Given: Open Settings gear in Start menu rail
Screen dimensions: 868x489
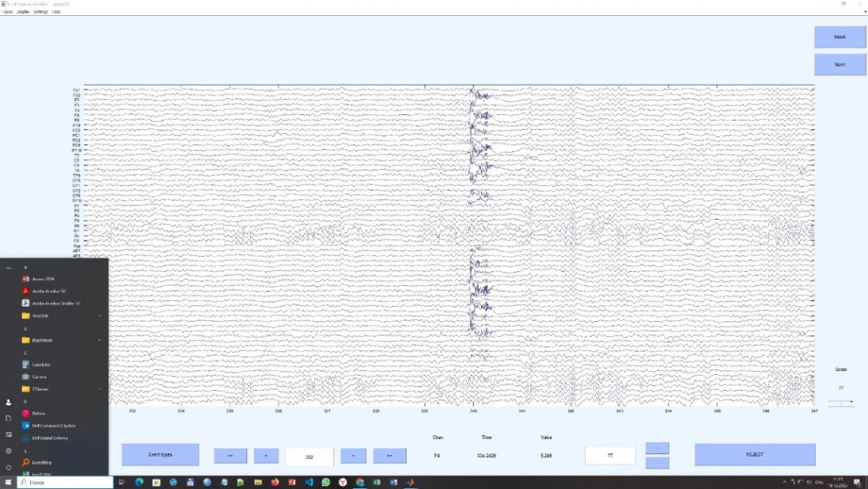Looking at the screenshot, I should (x=8, y=450).
